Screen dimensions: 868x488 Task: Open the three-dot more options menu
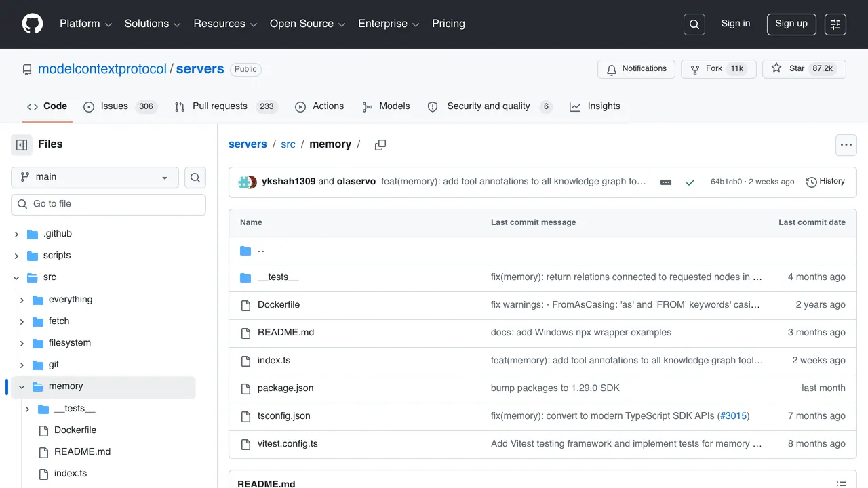point(846,145)
